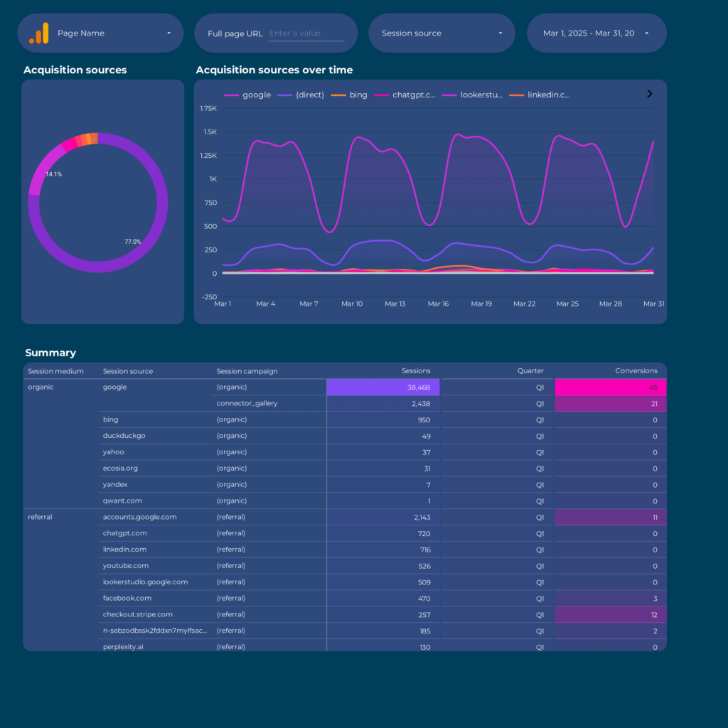Image resolution: width=728 pixels, height=728 pixels.
Task: Click the legend's next page arrow
Action: (649, 94)
